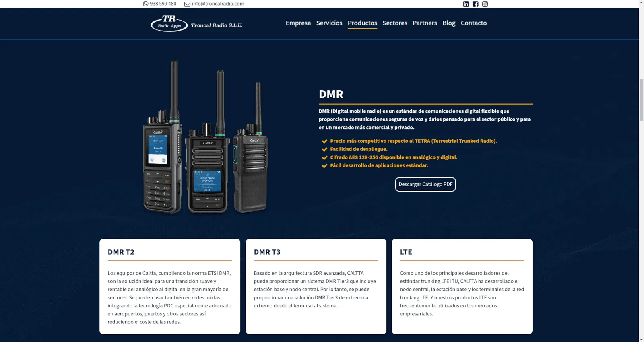Click phone number 938 599 480
This screenshot has width=644, height=342.
tap(163, 4)
